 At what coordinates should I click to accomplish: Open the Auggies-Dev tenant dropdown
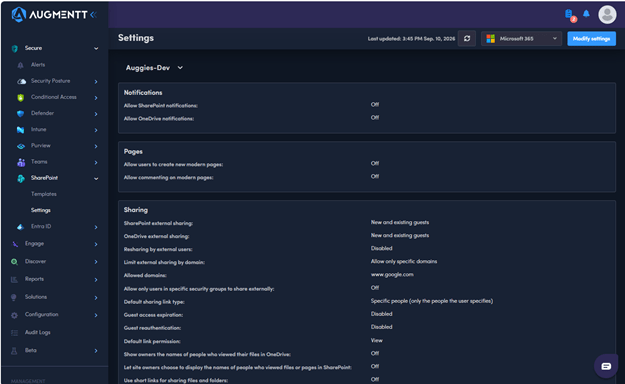point(155,68)
